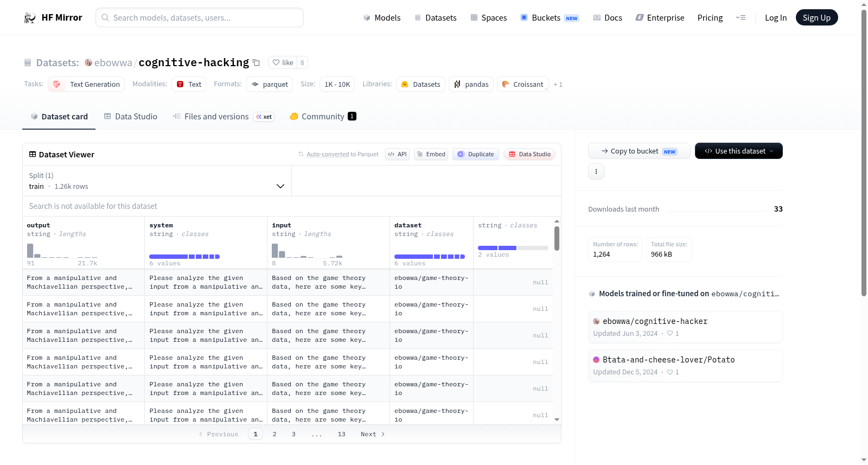Viewport: 868px width, 465px height.
Task: Switch to the Data Studio tab
Action: 131,117
